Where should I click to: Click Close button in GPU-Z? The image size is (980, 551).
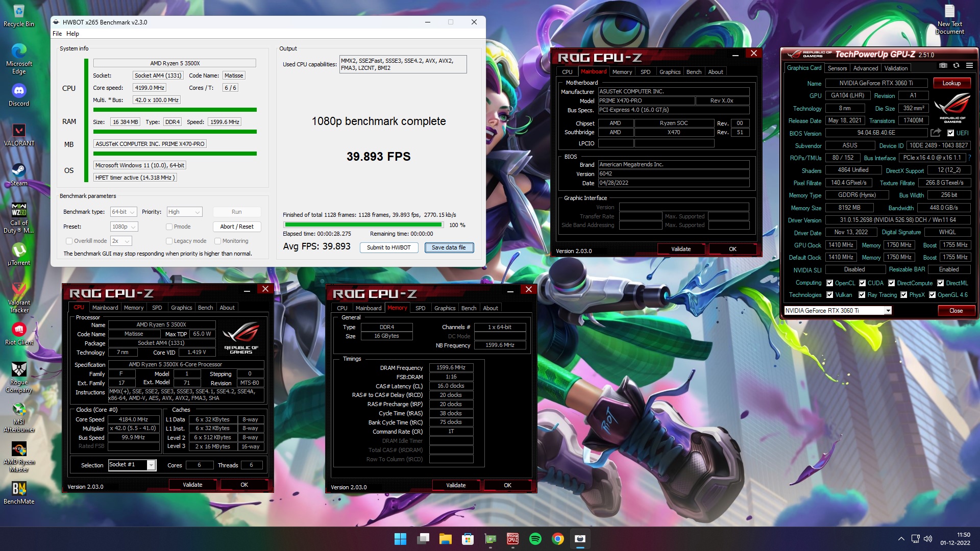[x=956, y=311]
